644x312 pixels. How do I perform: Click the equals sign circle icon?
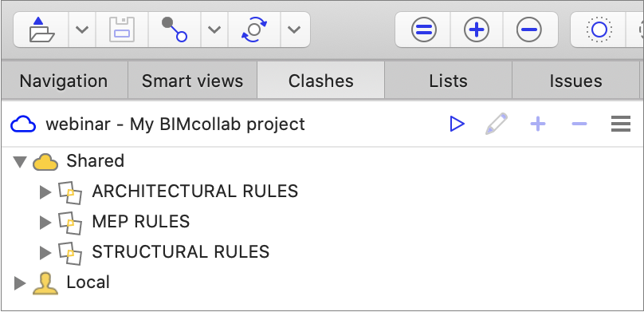(424, 30)
